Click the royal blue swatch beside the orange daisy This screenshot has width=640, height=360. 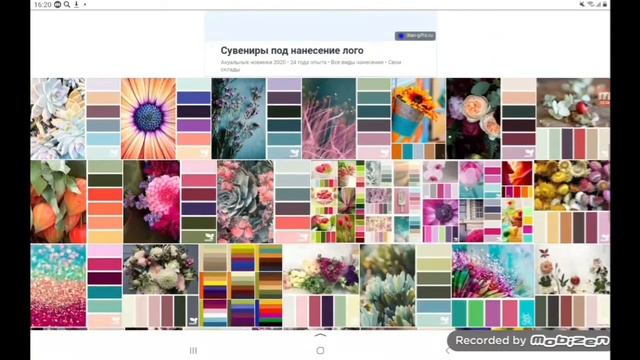coord(194,98)
